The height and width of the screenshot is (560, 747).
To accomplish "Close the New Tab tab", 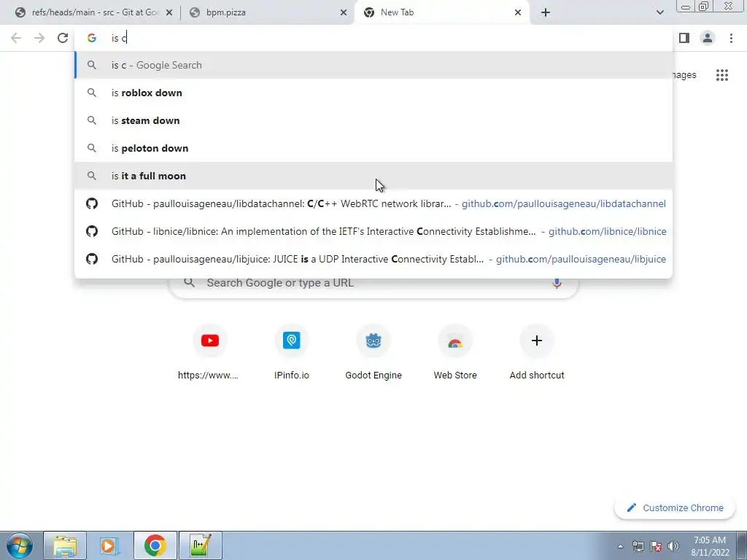I will (x=518, y=12).
